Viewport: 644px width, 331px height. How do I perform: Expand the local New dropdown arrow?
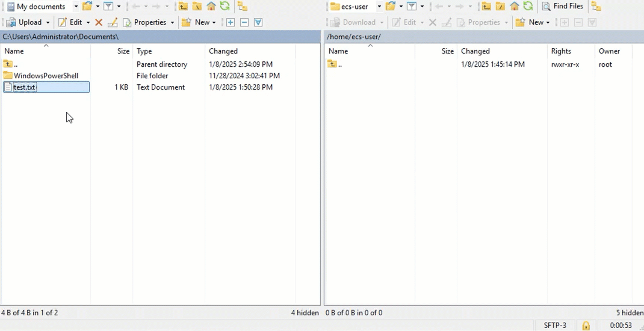214,22
